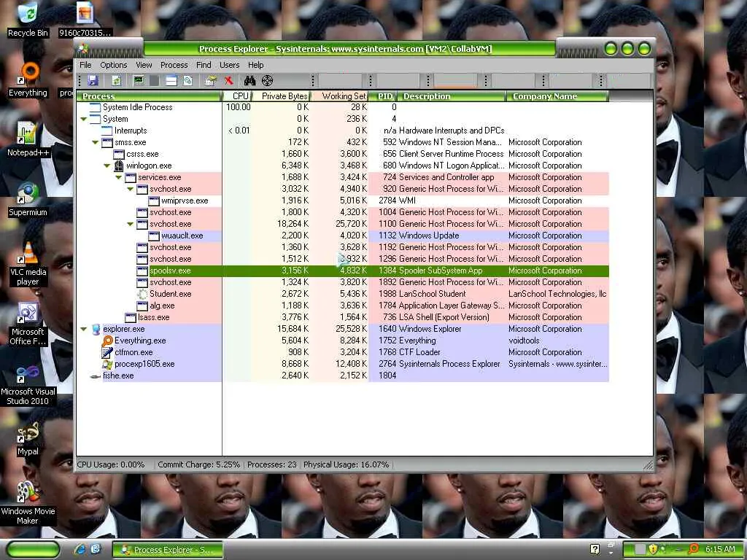Image resolution: width=747 pixels, height=560 pixels.
Task: Click the help question mark taskbar icon
Action: pos(595,550)
